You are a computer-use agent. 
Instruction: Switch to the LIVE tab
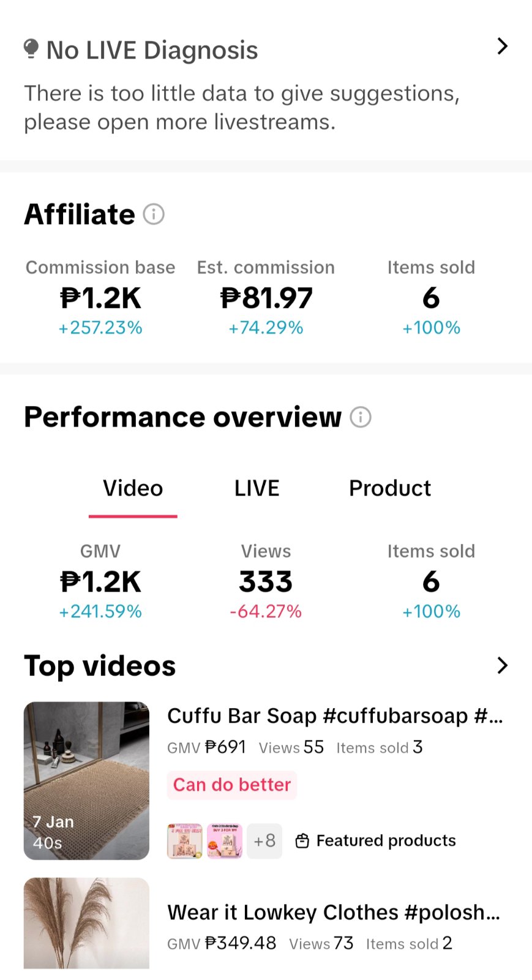pyautogui.click(x=257, y=488)
